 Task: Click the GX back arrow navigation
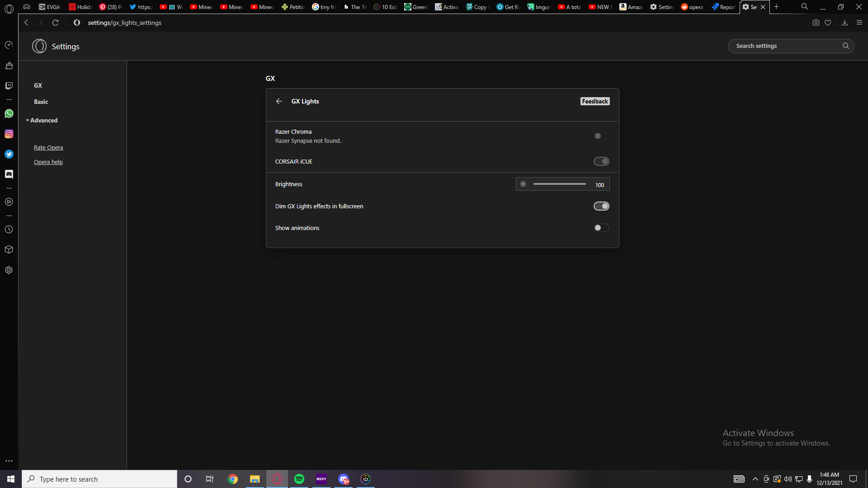click(x=279, y=101)
